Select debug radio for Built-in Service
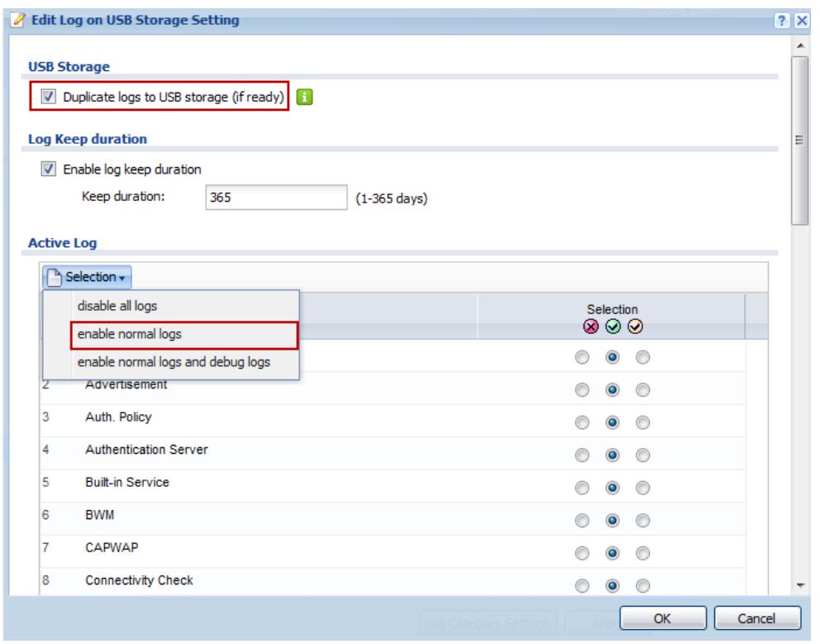Screen dimensions: 820x644 pyautogui.click(x=643, y=488)
